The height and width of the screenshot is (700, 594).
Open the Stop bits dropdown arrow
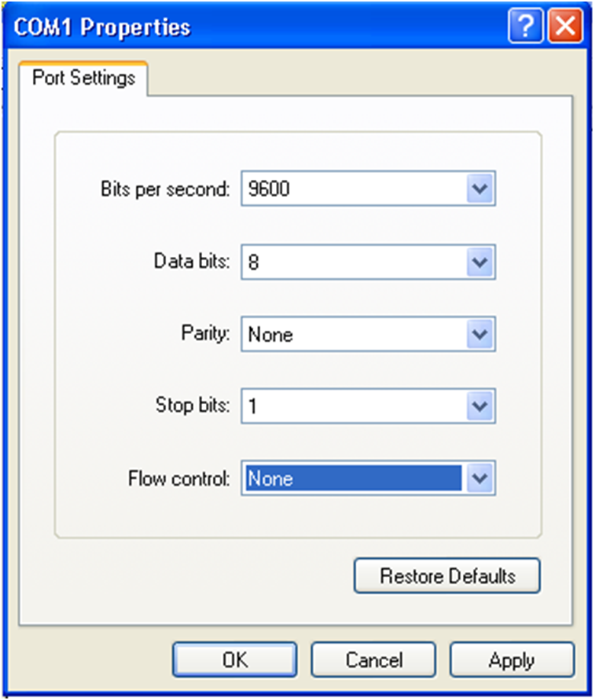pyautogui.click(x=479, y=406)
